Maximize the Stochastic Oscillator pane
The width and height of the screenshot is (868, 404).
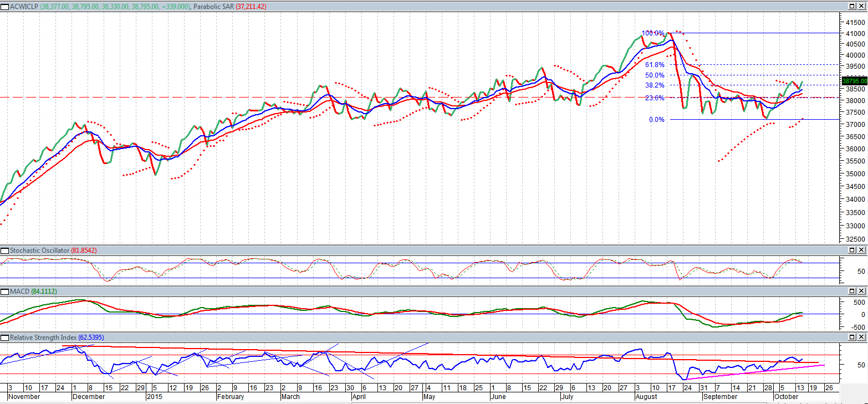click(853, 250)
